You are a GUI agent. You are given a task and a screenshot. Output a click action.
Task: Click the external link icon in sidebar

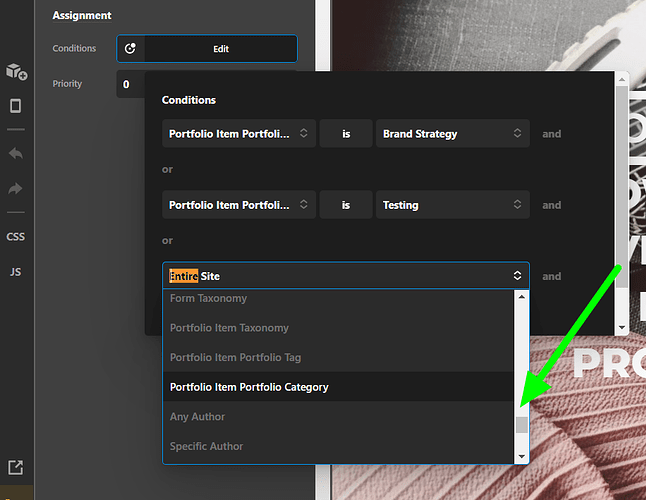point(16,467)
